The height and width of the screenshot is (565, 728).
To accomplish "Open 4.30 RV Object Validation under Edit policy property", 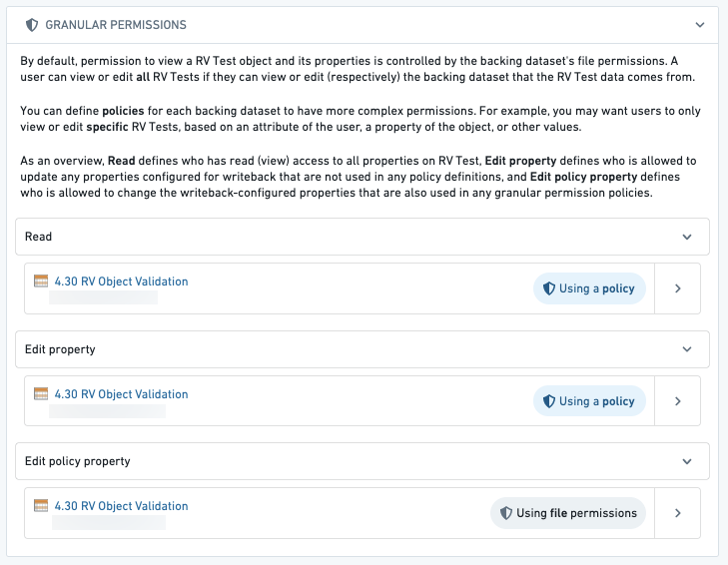I will coord(121,506).
